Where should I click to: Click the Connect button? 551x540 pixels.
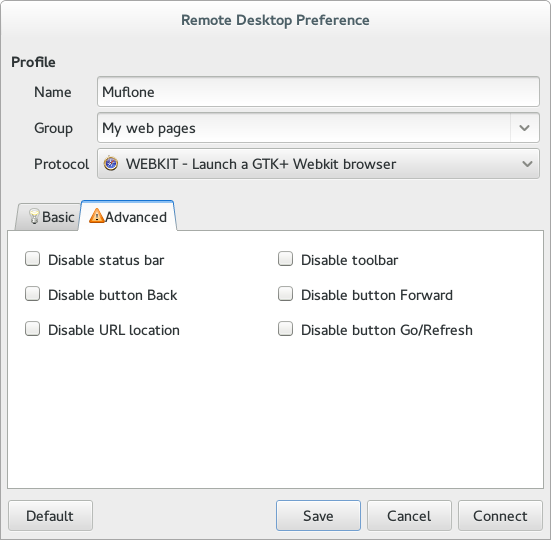[500, 516]
